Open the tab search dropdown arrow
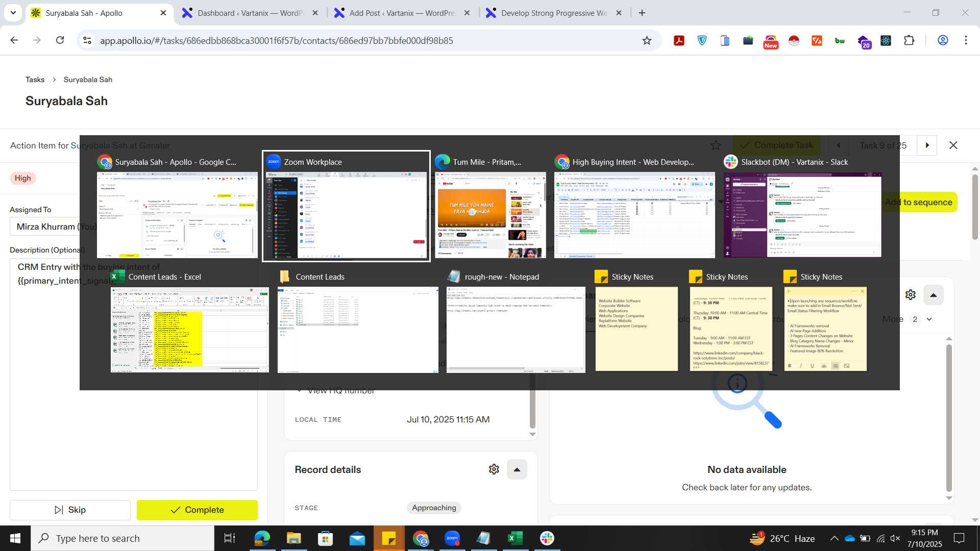The image size is (980, 551). 13,13
